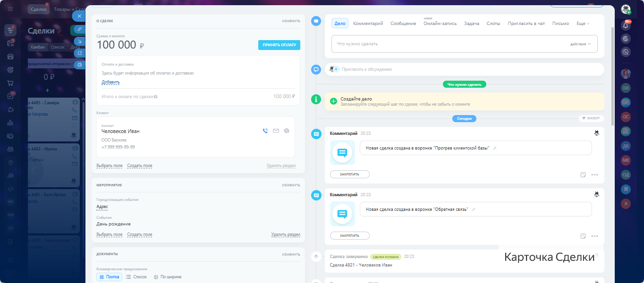Select По ширине view for documents
The width and height of the screenshot is (644, 283).
[168, 277]
